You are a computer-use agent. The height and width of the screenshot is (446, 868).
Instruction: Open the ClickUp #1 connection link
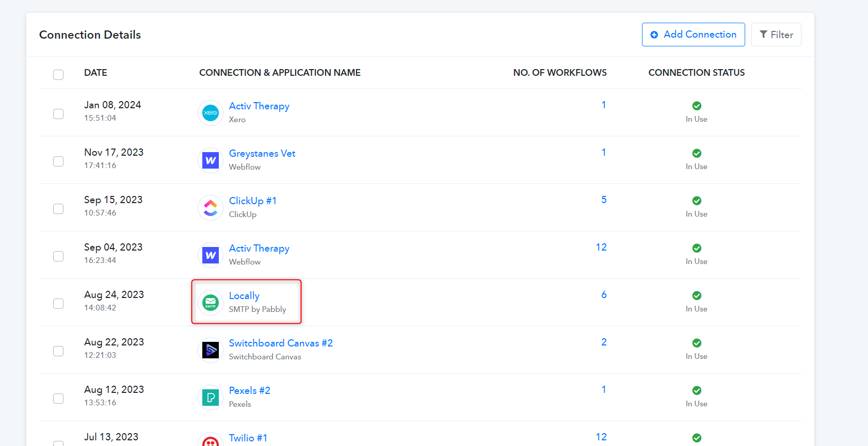(x=253, y=201)
